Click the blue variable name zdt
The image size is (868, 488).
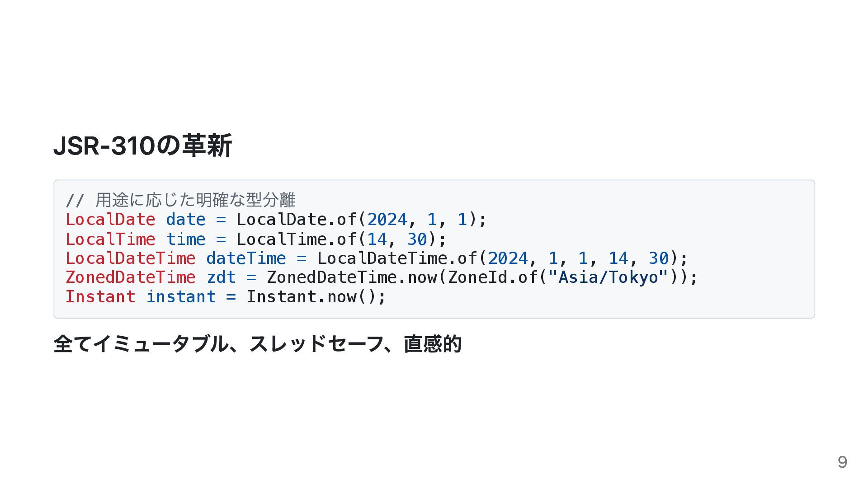click(221, 277)
